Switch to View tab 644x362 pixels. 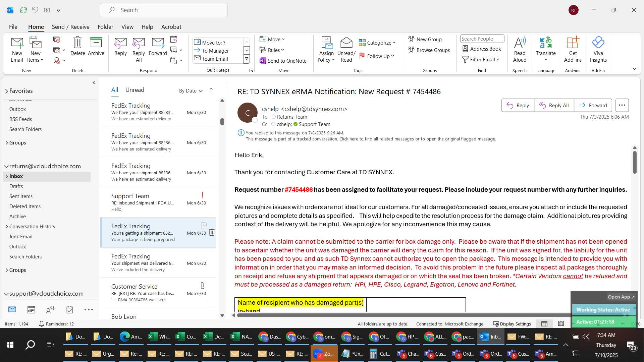click(x=127, y=27)
